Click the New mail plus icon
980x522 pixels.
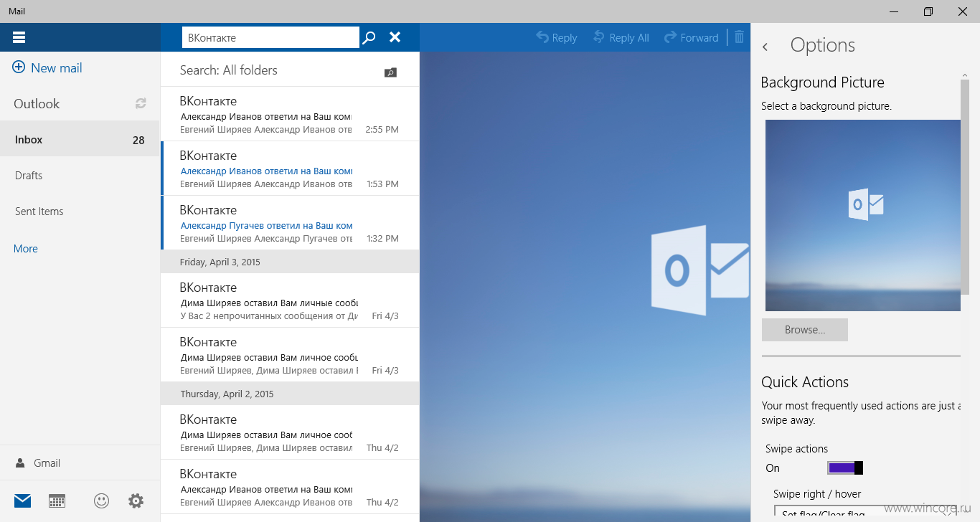[19, 68]
